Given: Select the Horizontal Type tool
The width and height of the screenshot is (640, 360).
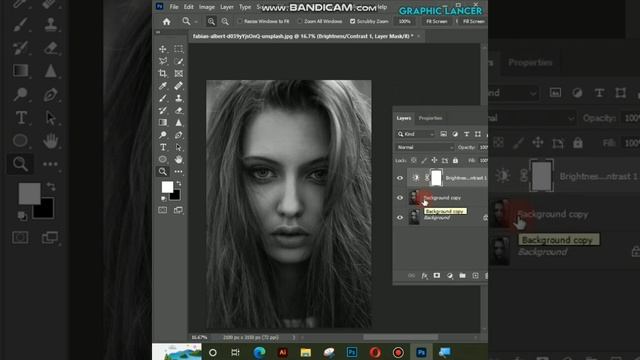Looking at the screenshot, I should click(x=162, y=147).
